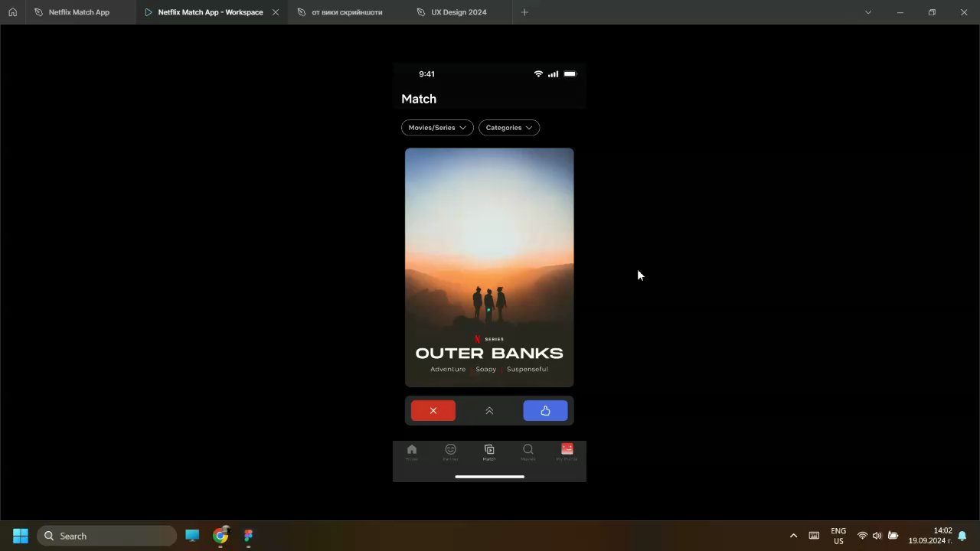Image resolution: width=980 pixels, height=551 pixels.
Task: Switch to the от вики скрийншоти tab
Action: [x=347, y=12]
